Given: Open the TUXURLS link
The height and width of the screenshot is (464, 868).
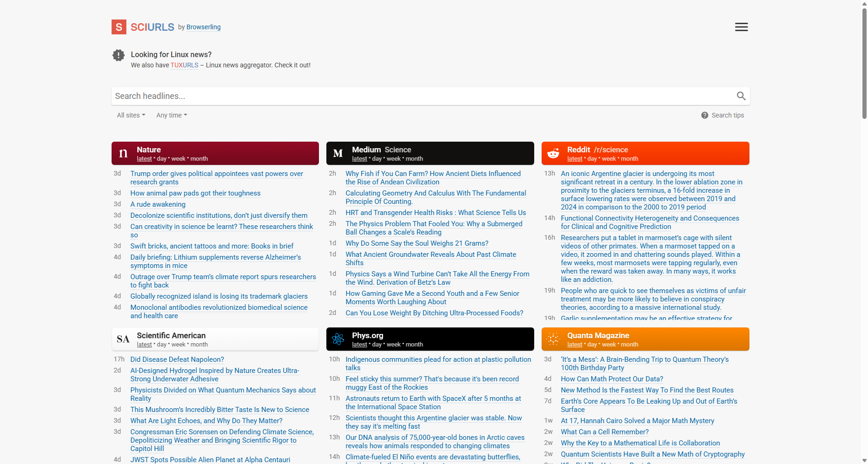Looking at the screenshot, I should (185, 65).
